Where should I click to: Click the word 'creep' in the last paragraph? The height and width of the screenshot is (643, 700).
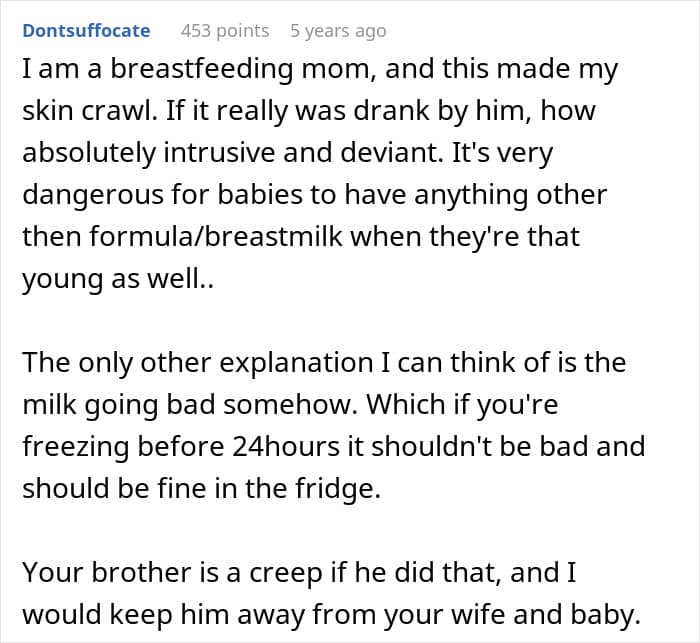click(x=285, y=573)
